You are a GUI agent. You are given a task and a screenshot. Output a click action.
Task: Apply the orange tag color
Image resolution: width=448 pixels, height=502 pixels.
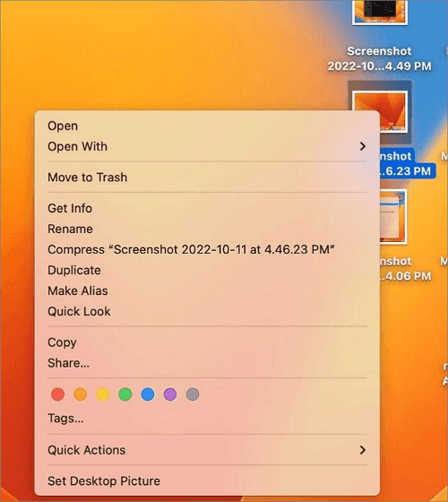click(81, 394)
